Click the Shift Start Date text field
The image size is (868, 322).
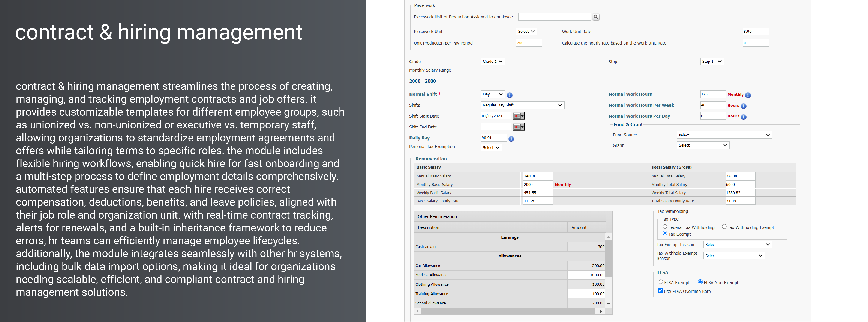click(x=496, y=116)
